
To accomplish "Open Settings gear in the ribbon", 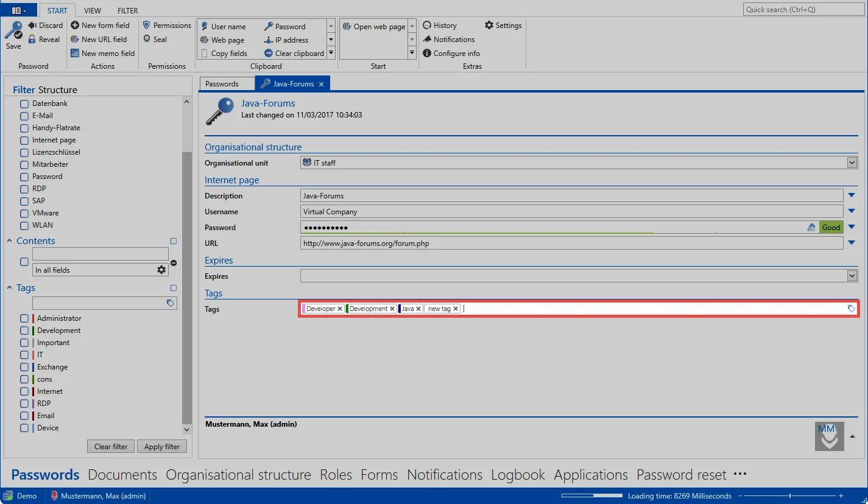I will [x=489, y=26].
